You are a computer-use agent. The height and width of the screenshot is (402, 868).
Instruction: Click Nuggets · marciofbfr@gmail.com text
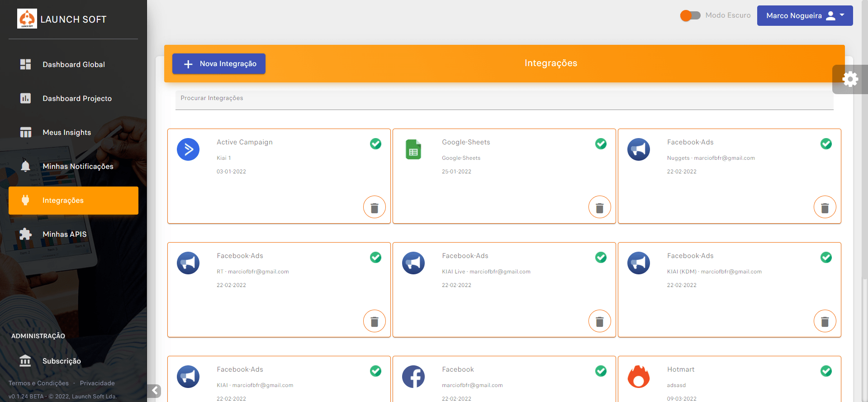click(x=711, y=158)
